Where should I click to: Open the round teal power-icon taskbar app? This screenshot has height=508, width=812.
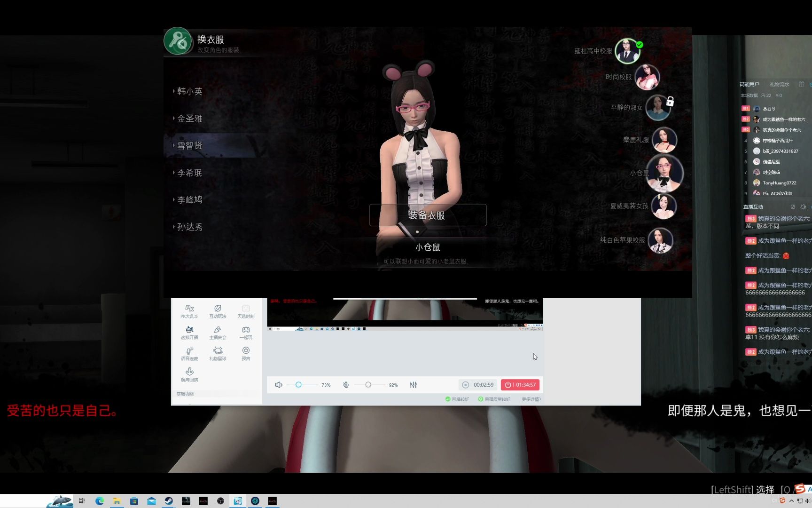click(x=255, y=501)
